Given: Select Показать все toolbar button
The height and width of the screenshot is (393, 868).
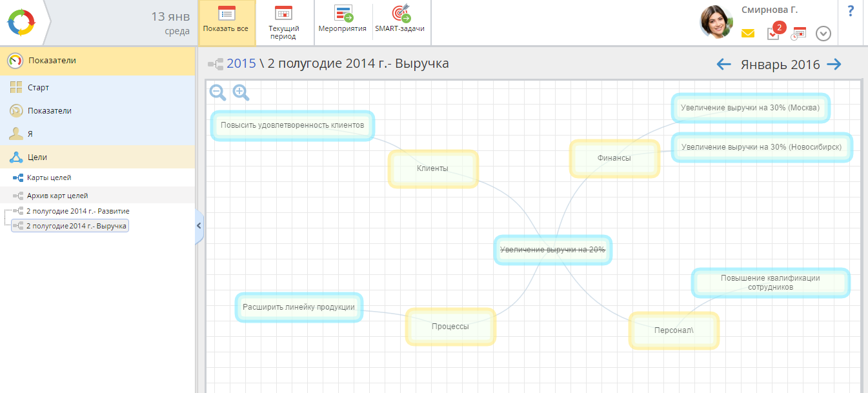Looking at the screenshot, I should pyautogui.click(x=226, y=23).
